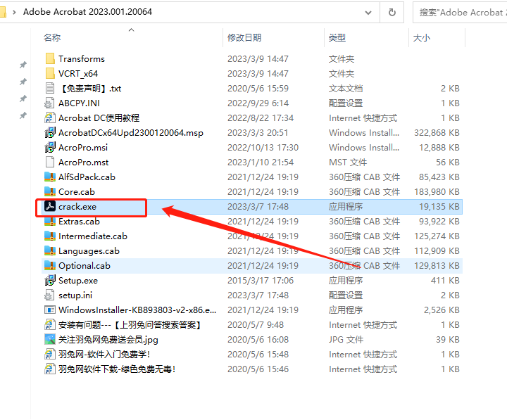Select the file name ABCPY.INI
The image size is (507, 420).
pos(79,103)
